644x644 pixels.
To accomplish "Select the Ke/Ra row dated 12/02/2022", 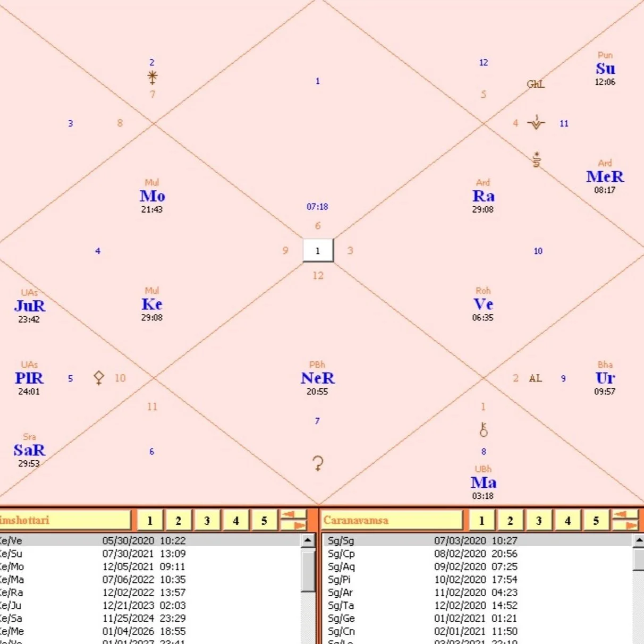I will (x=150, y=592).
